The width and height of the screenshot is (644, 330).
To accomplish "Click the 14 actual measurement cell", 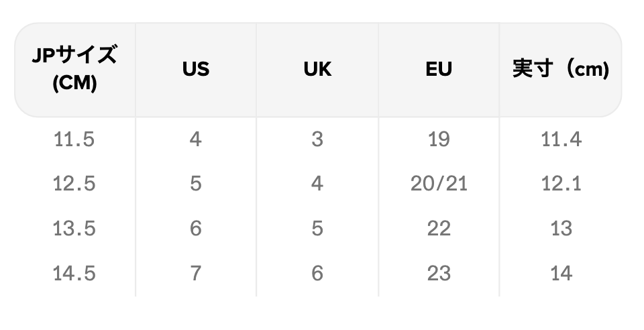I will (561, 273).
